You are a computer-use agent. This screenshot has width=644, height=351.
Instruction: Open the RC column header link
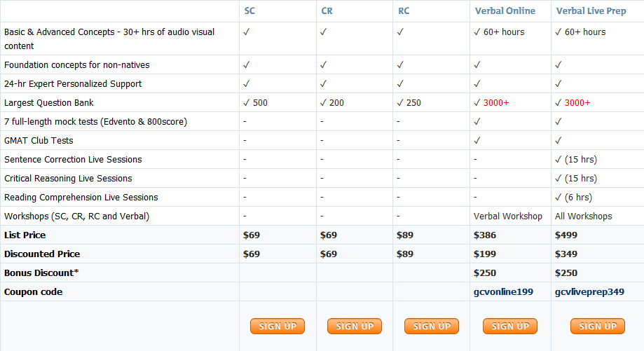[x=404, y=11]
